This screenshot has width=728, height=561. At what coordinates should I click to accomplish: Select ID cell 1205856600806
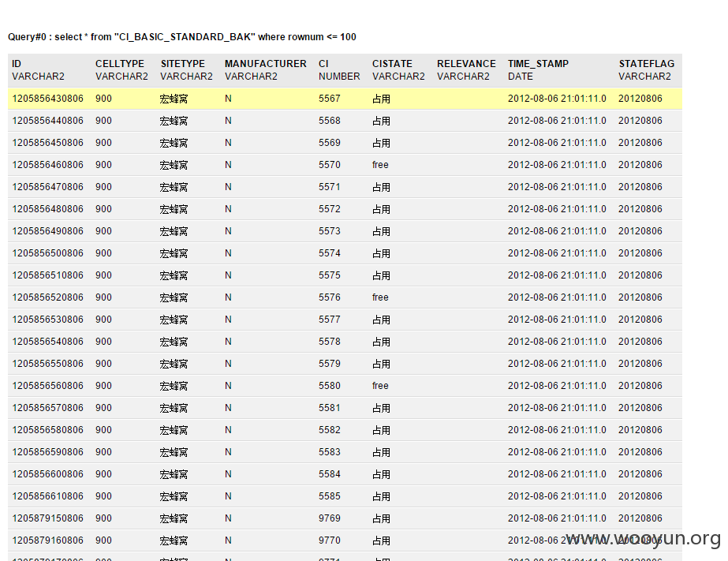48,474
